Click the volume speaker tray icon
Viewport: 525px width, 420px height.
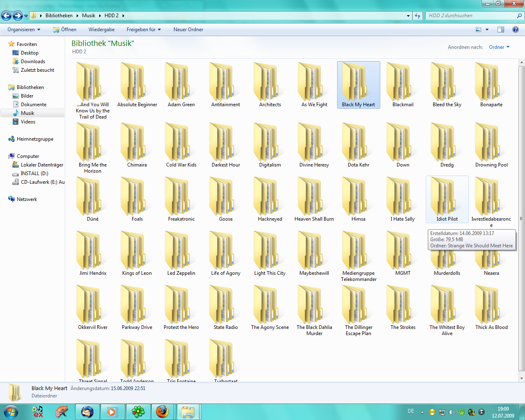[452, 412]
